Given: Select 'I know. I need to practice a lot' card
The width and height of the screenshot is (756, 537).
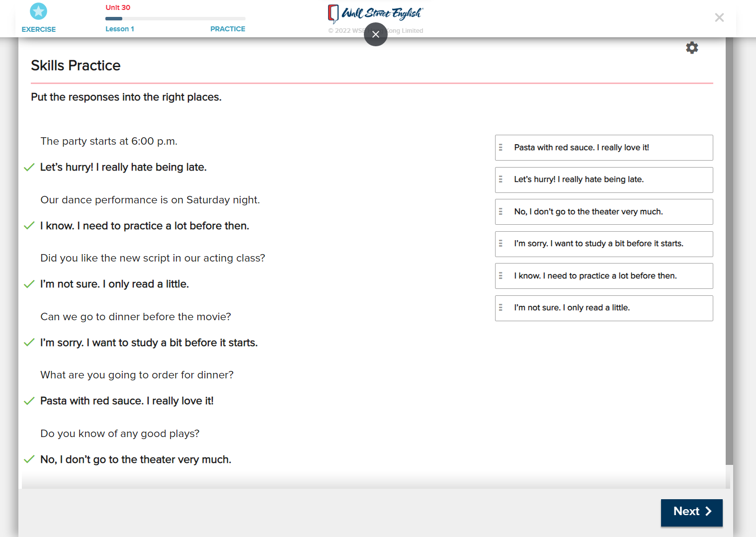Looking at the screenshot, I should point(604,276).
